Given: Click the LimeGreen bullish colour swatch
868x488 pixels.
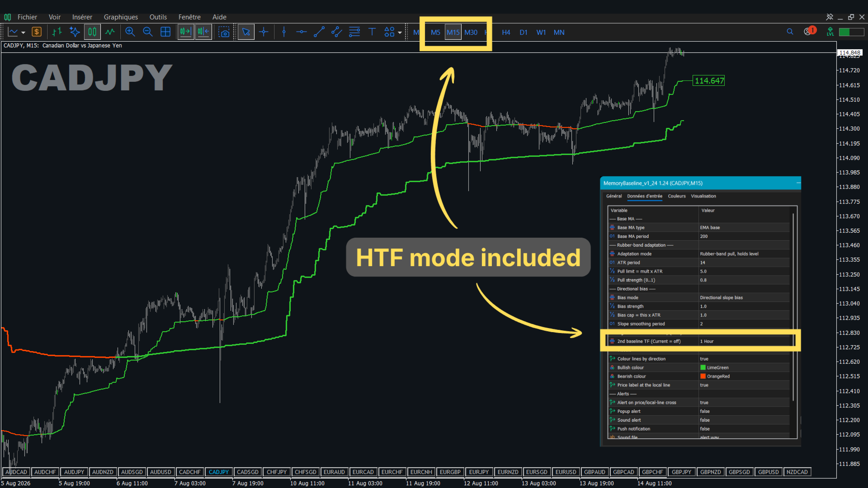Looking at the screenshot, I should pyautogui.click(x=703, y=367).
